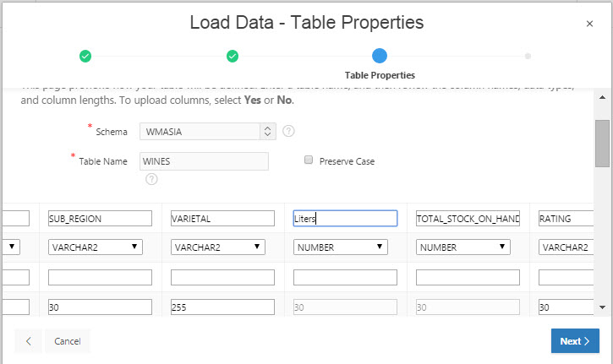Click the first completed wizard step checkmark
The height and width of the screenshot is (364, 613).
[85, 57]
